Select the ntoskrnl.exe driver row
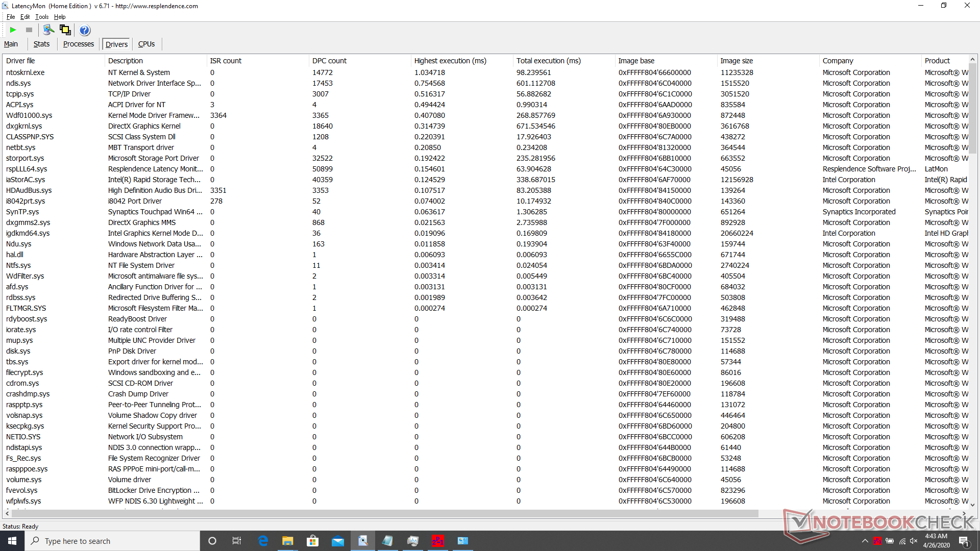This screenshot has height=551, width=980. click(x=26, y=72)
